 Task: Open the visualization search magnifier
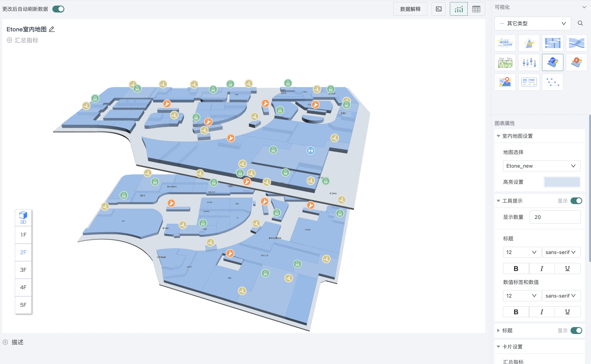[580, 23]
